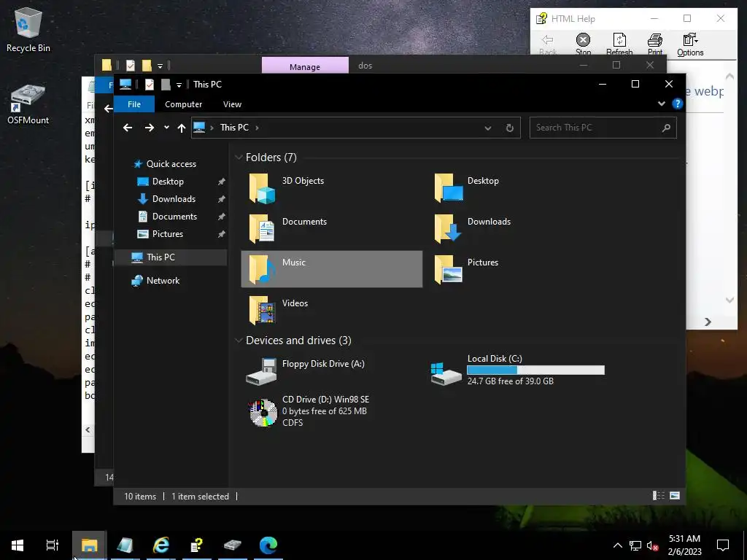The width and height of the screenshot is (747, 560).
Task: Open the notification center icon
Action: point(723,545)
